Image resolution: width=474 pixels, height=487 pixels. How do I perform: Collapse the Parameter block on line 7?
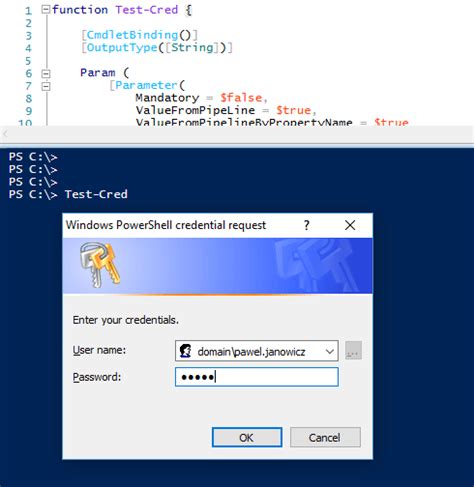coord(46,86)
